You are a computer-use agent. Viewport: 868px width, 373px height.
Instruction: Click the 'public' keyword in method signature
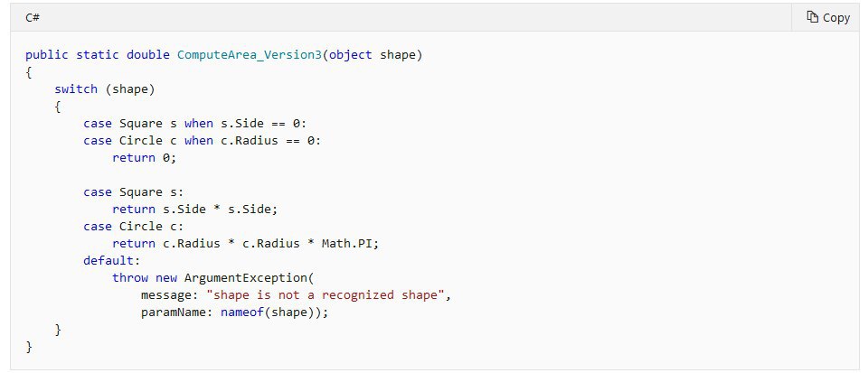[x=47, y=55]
